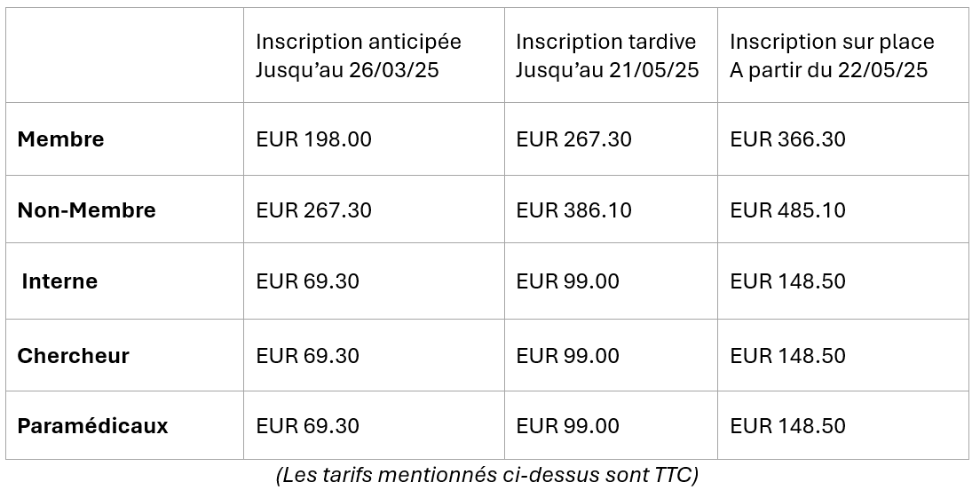Click the Chercheur late price EUR 99.00
980x498 pixels.
pos(567,356)
